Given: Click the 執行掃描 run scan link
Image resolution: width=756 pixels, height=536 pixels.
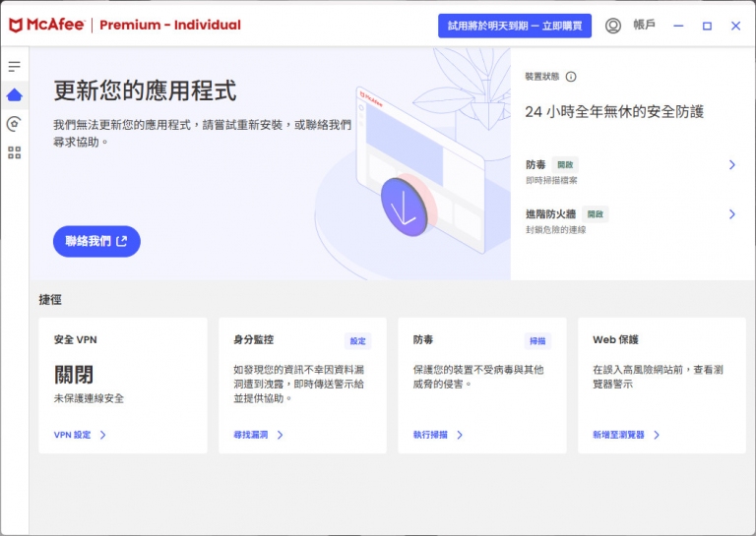Looking at the screenshot, I should click(430, 435).
